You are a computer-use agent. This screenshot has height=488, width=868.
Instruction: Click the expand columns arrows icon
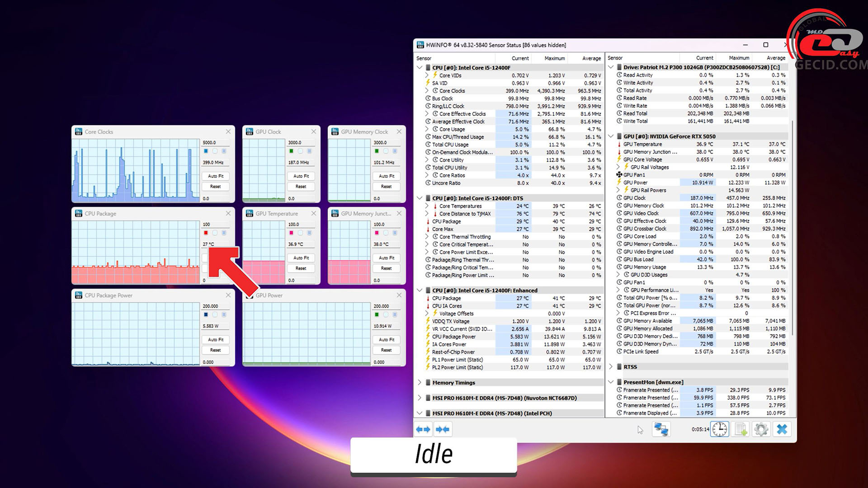click(x=423, y=429)
